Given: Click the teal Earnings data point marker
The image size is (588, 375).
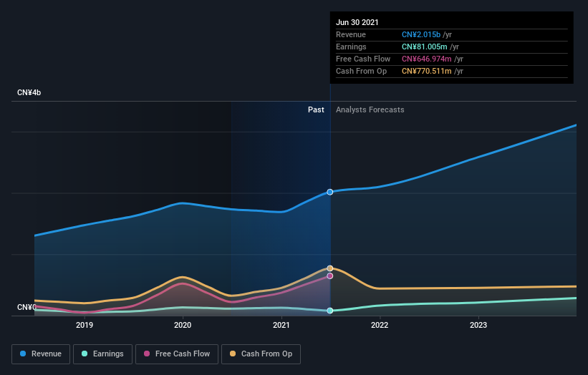Looking at the screenshot, I should point(330,311).
